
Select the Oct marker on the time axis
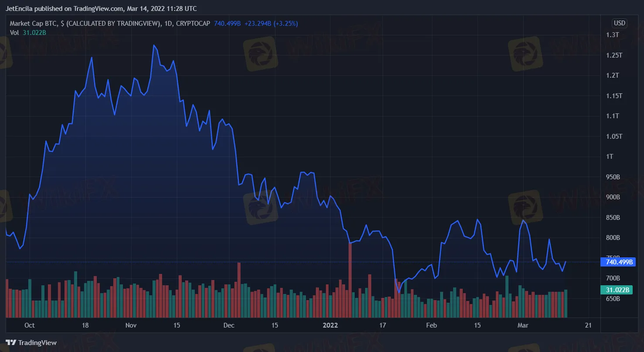pyautogui.click(x=29, y=325)
